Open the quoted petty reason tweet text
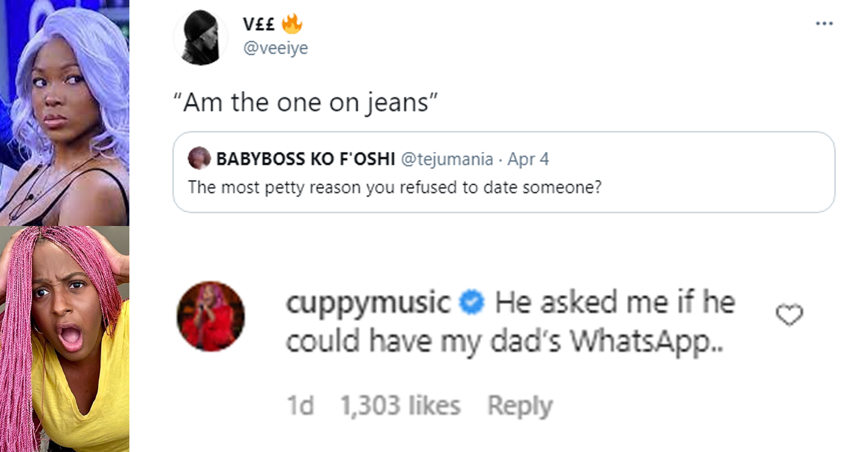 tap(394, 187)
